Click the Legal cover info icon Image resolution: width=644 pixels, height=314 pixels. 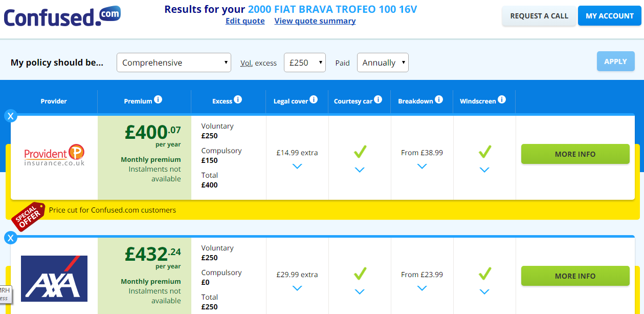click(314, 99)
